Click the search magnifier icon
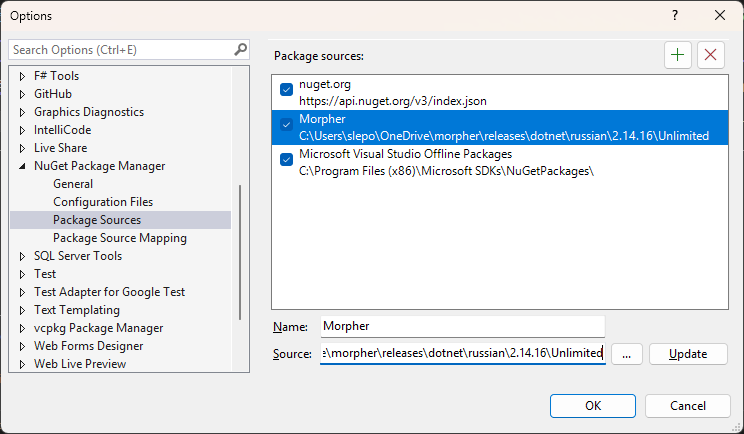The height and width of the screenshot is (434, 744). (240, 49)
